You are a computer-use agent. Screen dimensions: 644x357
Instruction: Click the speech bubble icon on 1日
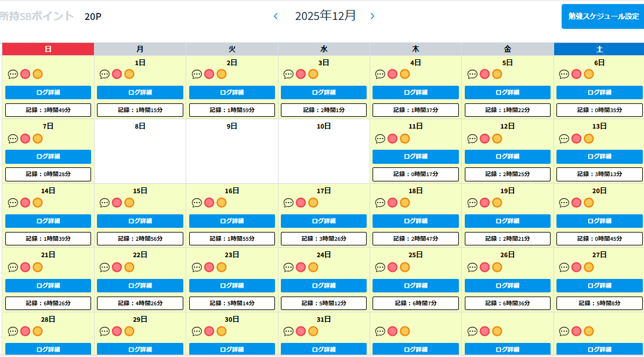105,74
